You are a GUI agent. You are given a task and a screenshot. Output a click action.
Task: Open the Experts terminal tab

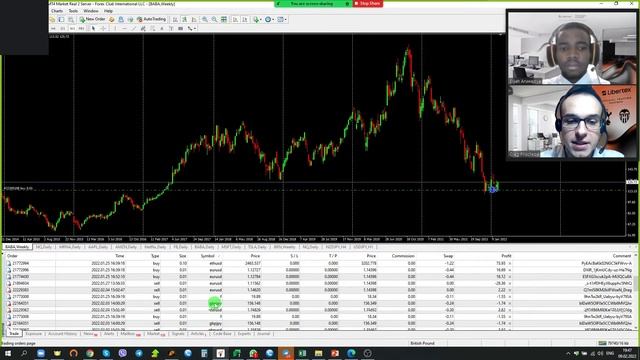[244, 334]
